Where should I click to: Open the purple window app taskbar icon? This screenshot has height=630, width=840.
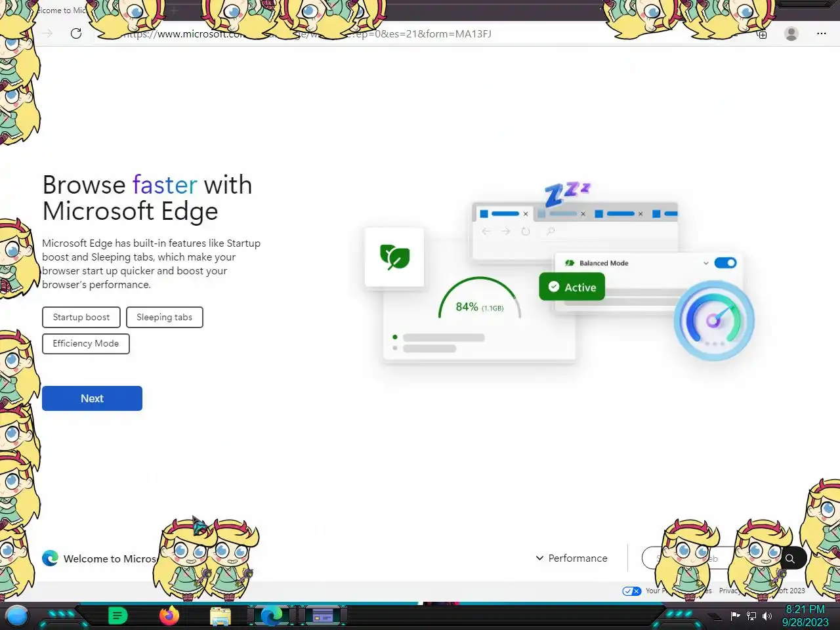pos(323,616)
